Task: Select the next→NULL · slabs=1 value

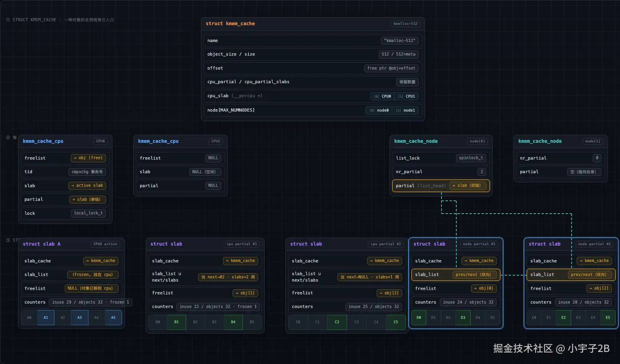Action: (x=370, y=277)
